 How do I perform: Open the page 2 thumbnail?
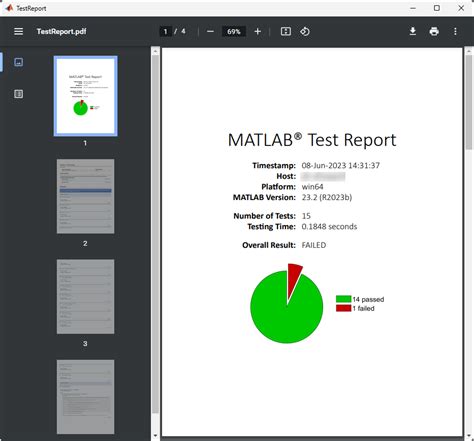[x=85, y=196]
